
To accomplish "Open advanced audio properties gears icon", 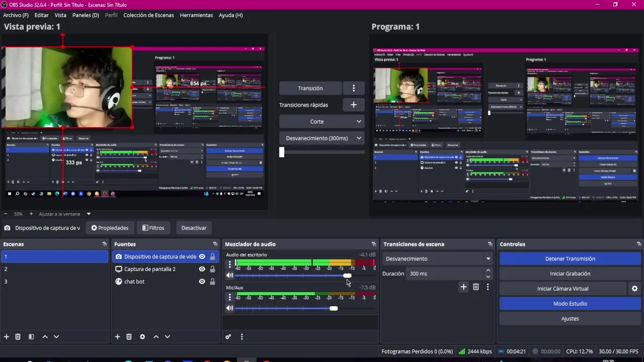I will click(228, 336).
